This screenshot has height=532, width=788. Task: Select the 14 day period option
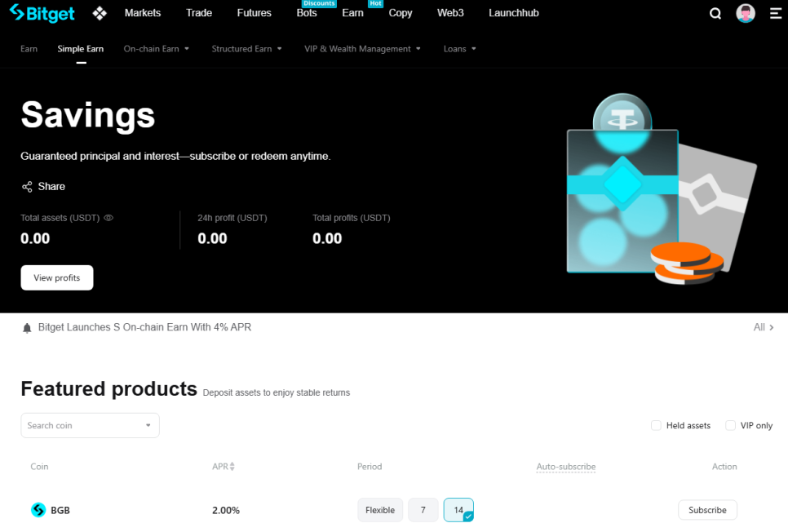[458, 510]
